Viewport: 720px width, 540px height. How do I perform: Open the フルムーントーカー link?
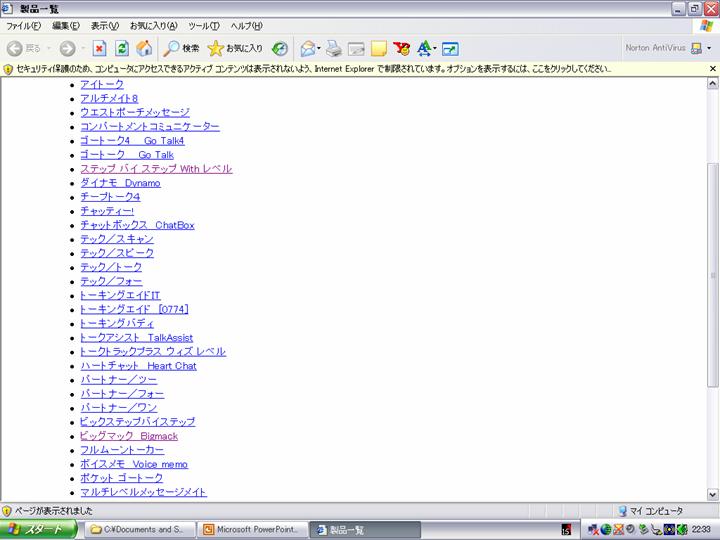(122, 450)
